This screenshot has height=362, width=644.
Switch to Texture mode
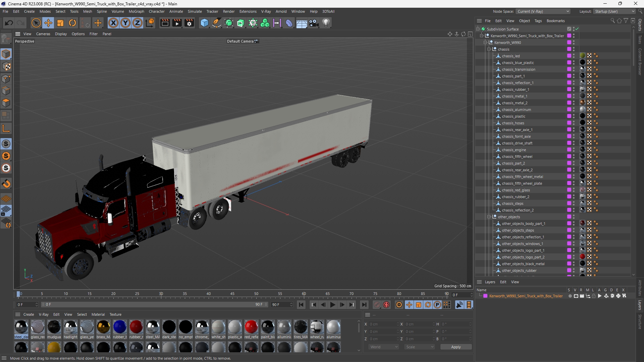[x=6, y=66]
